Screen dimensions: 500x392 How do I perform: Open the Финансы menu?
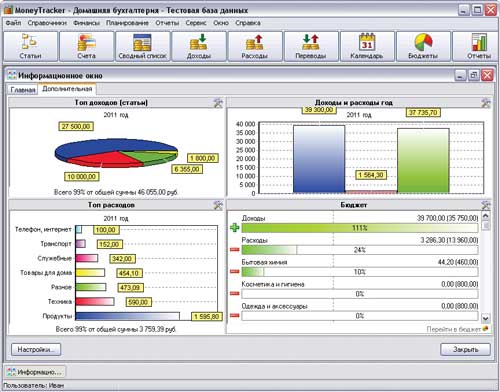point(87,23)
